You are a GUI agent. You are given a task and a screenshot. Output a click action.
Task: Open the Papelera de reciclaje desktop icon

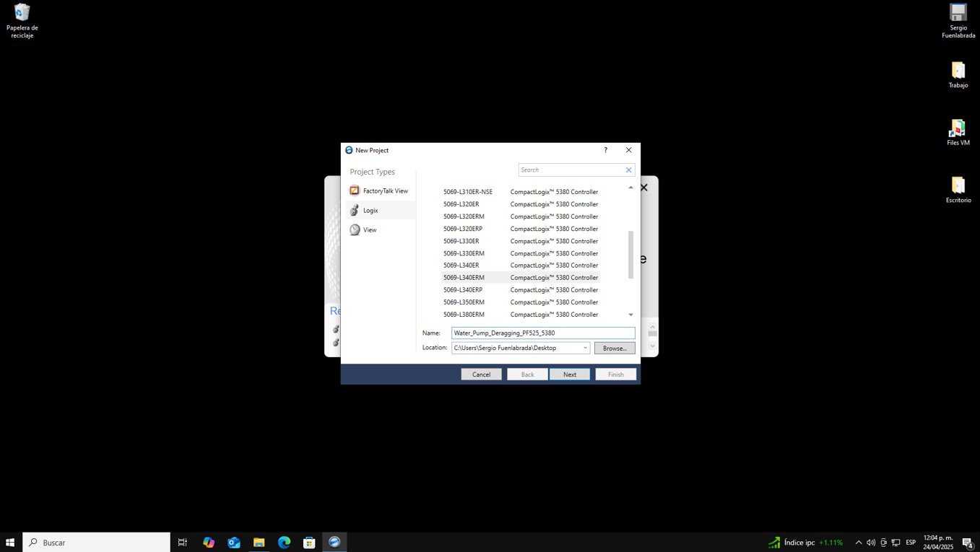22,21
